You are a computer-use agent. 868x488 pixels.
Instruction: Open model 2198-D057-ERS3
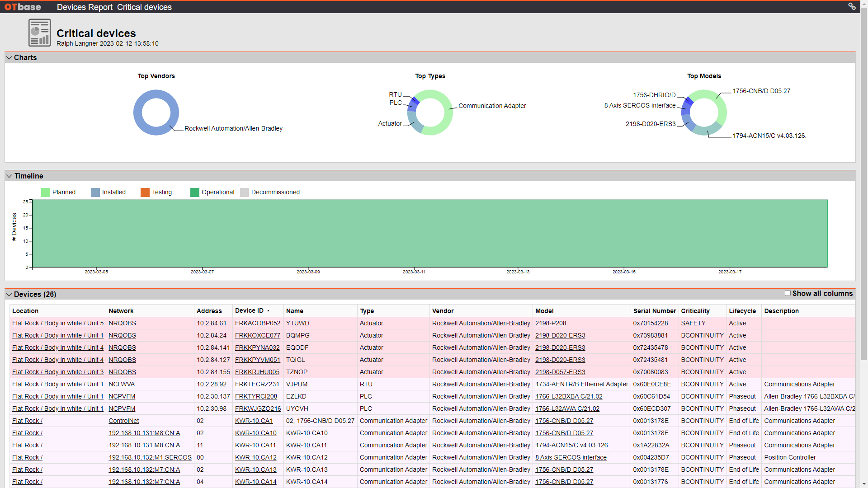[560, 372]
